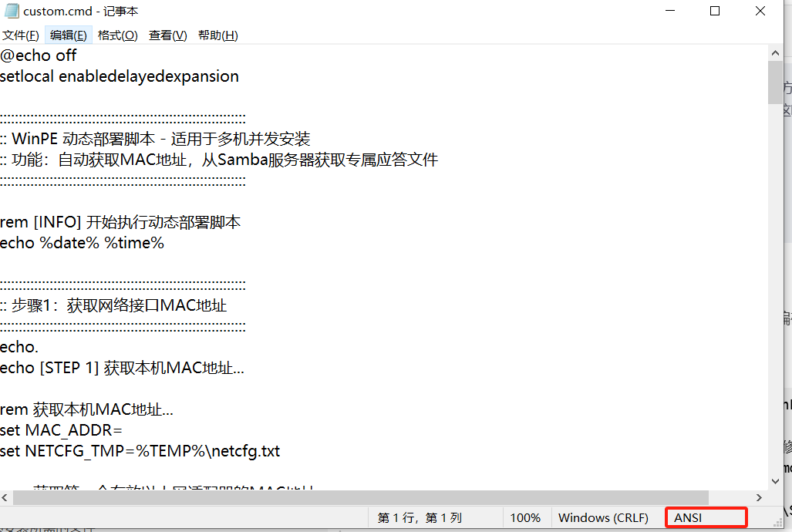The width and height of the screenshot is (792, 532).
Task: Click the vertical scrollbar up arrow
Action: (775, 52)
